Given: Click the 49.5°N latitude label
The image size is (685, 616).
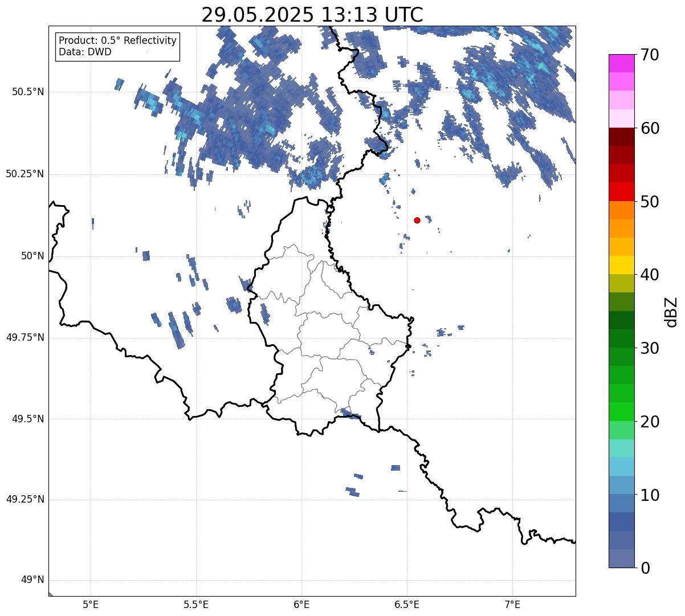Looking at the screenshot, I should [x=27, y=419].
